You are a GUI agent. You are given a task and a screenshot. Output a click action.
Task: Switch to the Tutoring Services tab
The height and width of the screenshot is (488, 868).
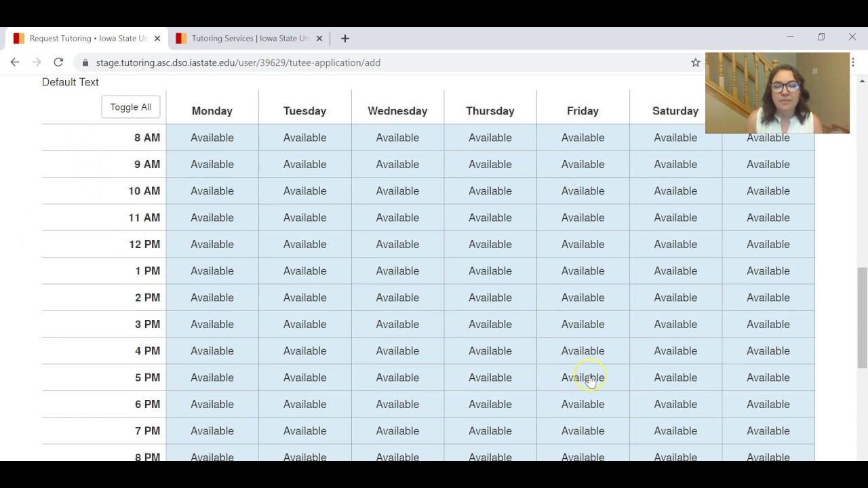pos(248,39)
